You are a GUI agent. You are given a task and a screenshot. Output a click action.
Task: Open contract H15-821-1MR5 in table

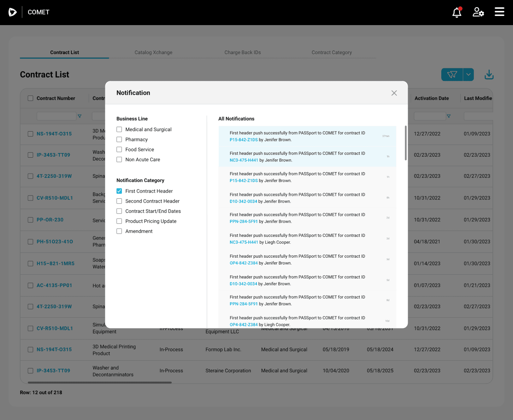(55, 264)
